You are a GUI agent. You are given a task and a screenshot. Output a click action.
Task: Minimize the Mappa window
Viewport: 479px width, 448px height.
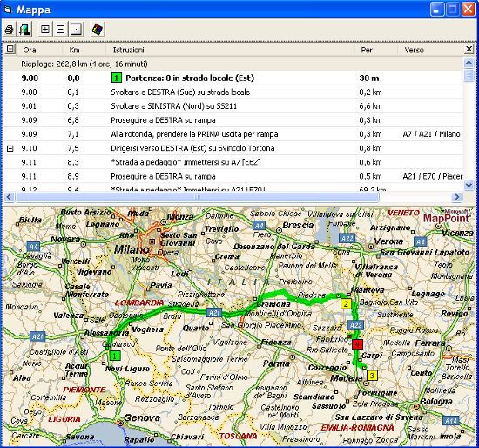(437, 10)
